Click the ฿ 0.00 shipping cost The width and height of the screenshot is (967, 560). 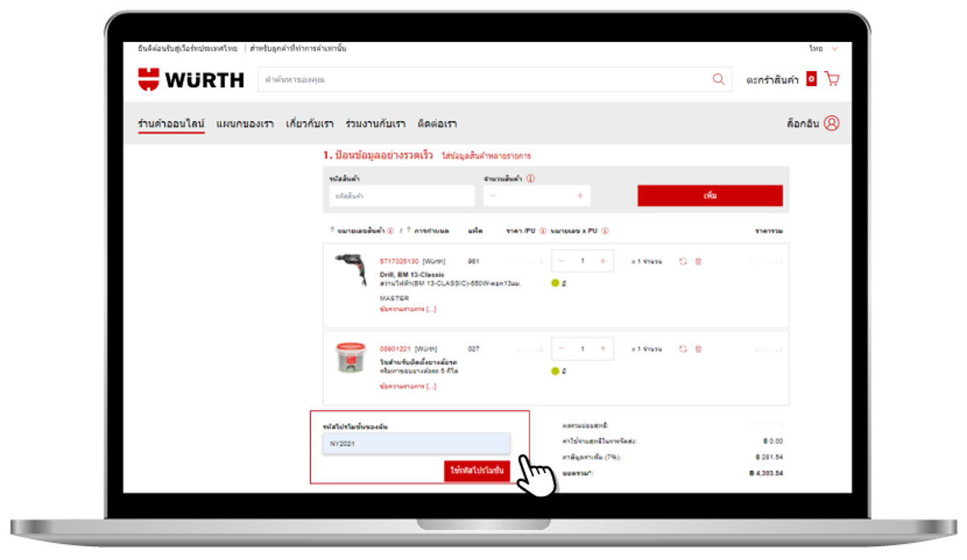click(772, 441)
